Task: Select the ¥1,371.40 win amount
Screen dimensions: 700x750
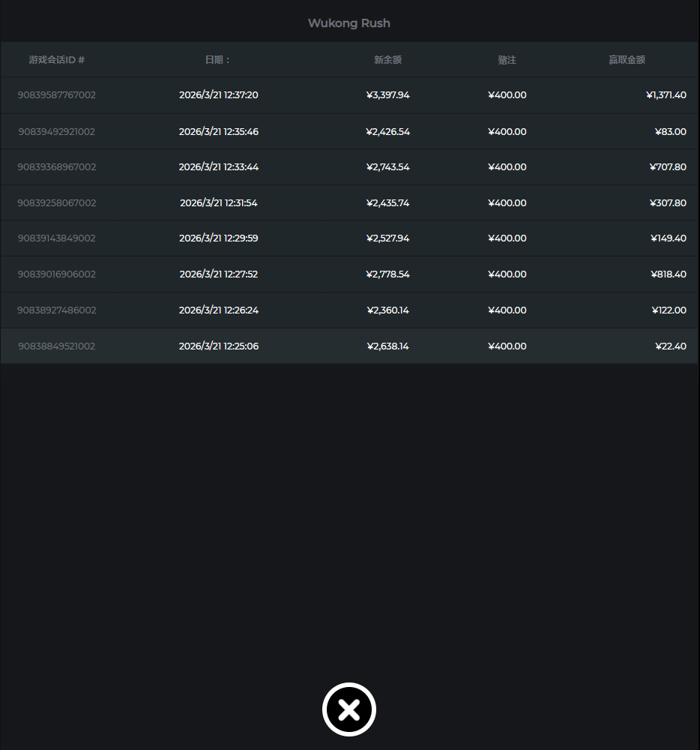Action: click(666, 95)
